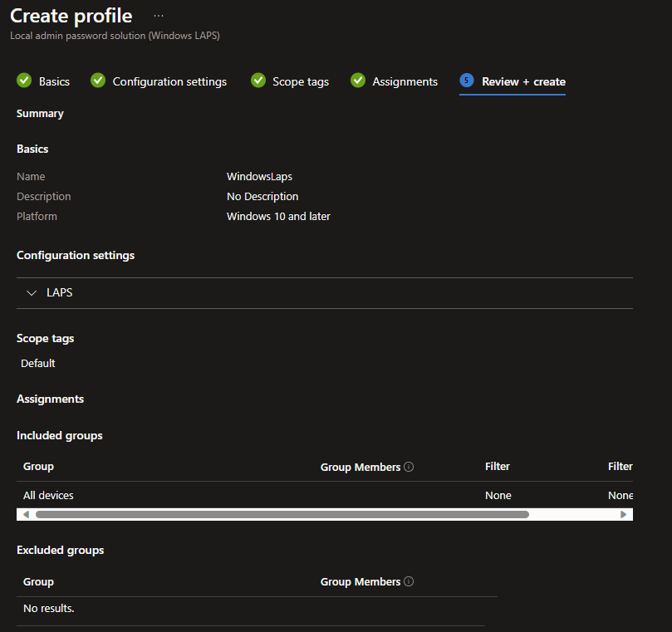672x632 pixels.
Task: Click the left arrow of the horizontal scrollbar
Action: [x=26, y=514]
